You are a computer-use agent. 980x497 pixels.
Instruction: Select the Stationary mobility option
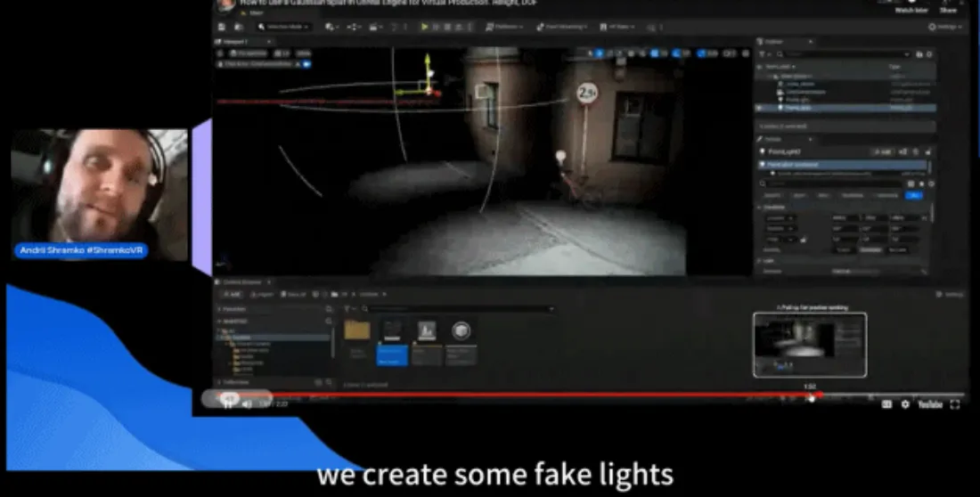coord(870,249)
